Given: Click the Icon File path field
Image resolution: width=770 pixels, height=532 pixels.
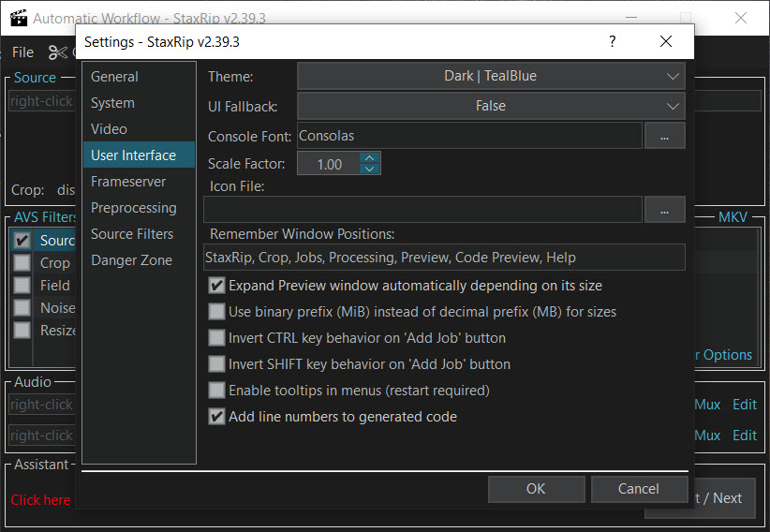Looking at the screenshot, I should click(x=422, y=210).
